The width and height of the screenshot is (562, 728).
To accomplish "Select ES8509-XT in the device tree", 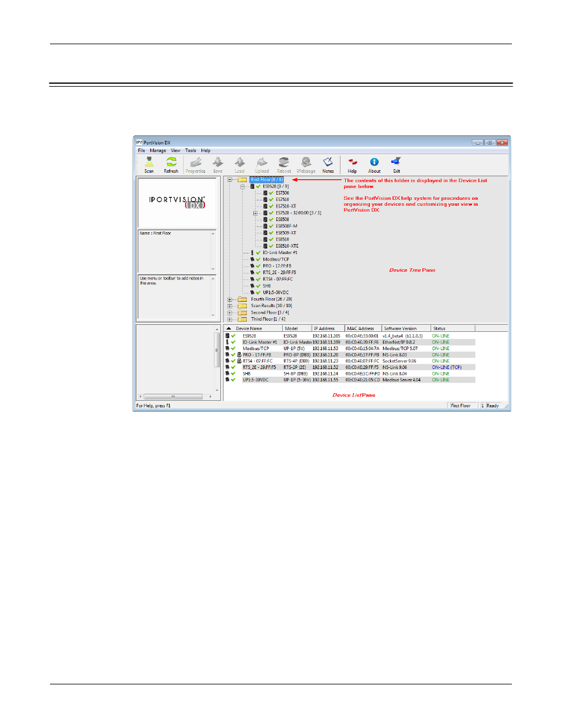I will [286, 233].
